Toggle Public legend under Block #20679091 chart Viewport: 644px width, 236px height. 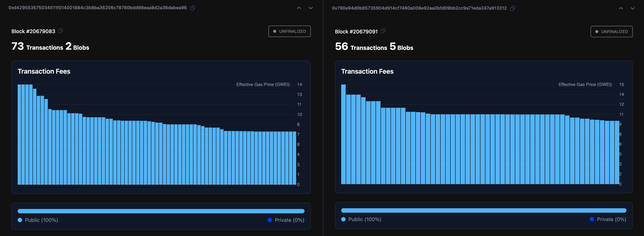pos(361,219)
